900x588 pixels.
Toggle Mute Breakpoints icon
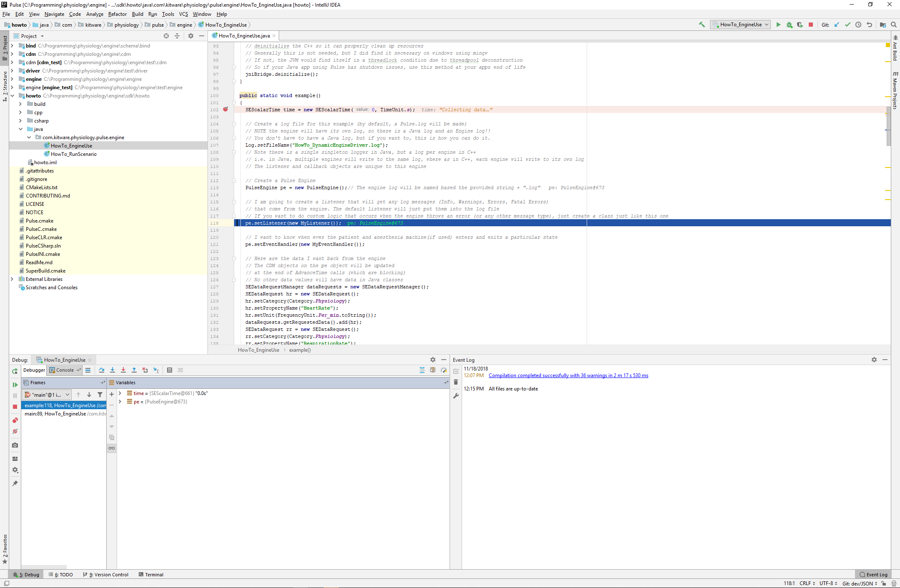(15, 431)
